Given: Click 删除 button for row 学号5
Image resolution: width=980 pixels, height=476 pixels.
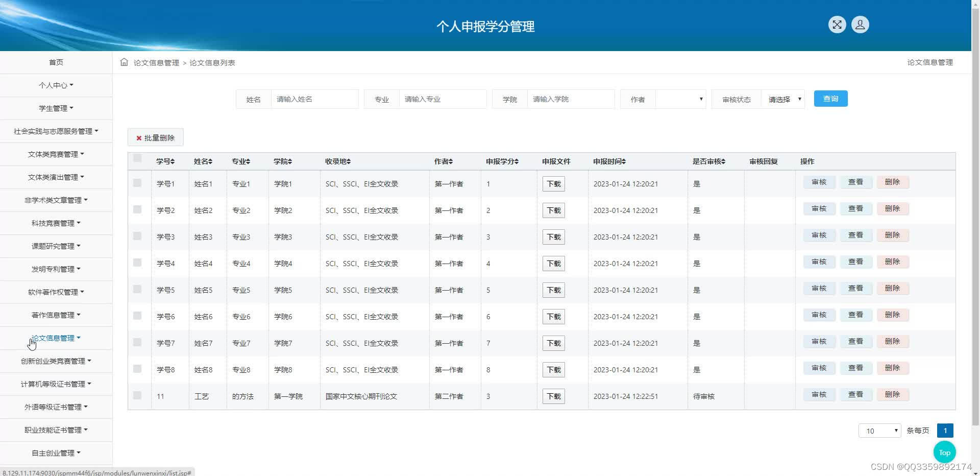Looking at the screenshot, I should [893, 288].
